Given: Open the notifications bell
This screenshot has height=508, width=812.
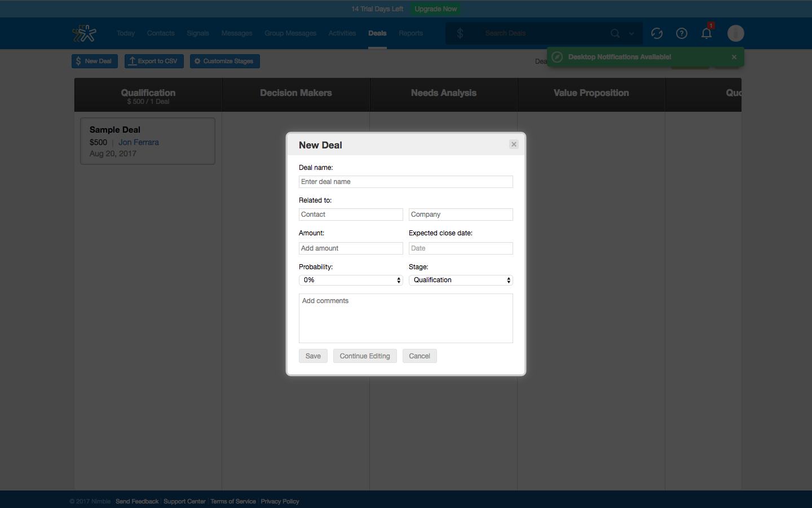Looking at the screenshot, I should 707,33.
